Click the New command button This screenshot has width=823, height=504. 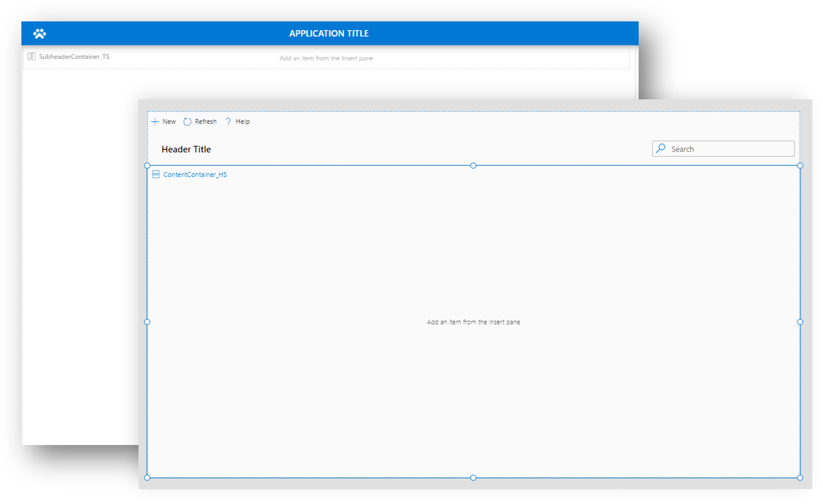[x=164, y=122]
